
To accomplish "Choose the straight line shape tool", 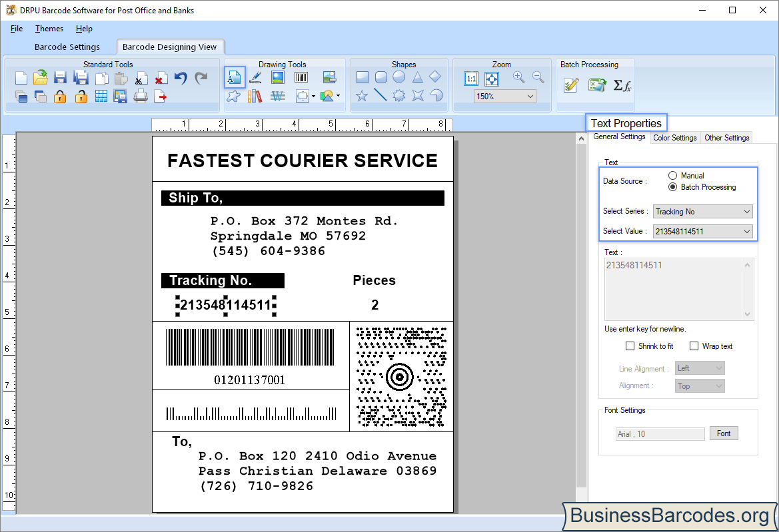I will coord(380,95).
